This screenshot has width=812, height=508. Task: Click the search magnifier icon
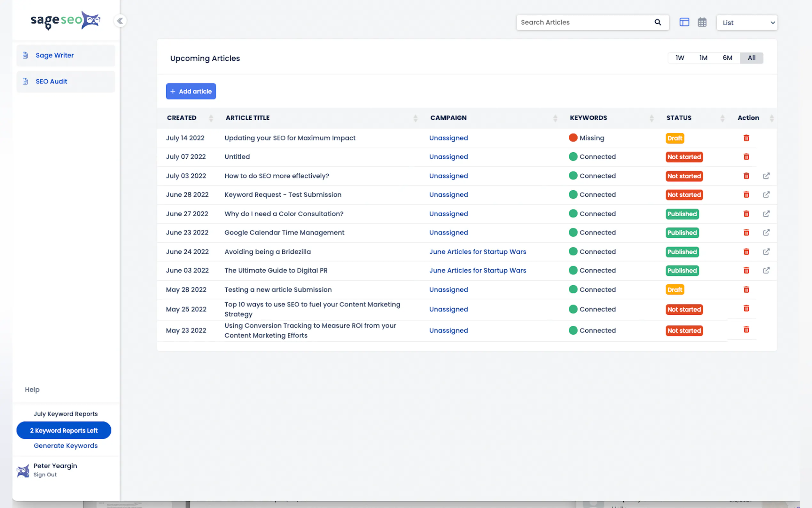tap(658, 22)
